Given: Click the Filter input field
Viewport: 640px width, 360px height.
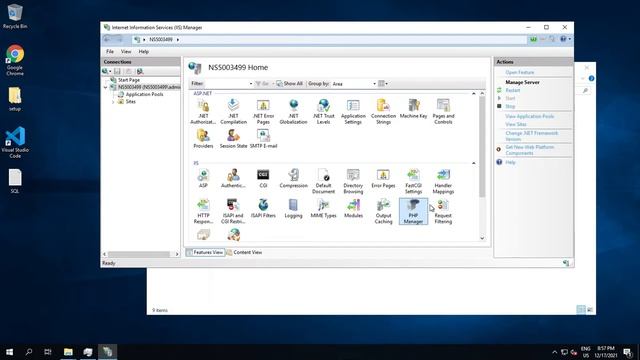Looking at the screenshot, I should click(226, 84).
